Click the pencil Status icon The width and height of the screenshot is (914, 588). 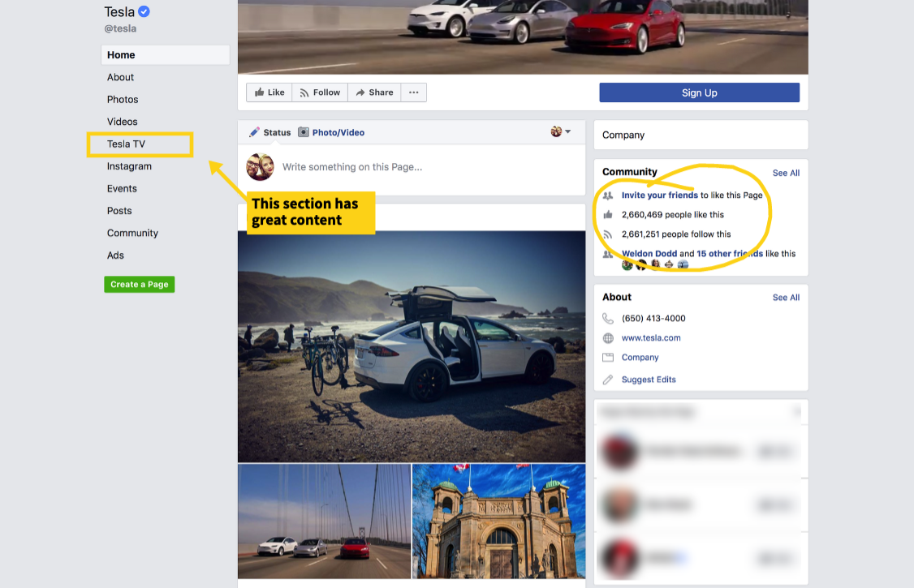pos(254,132)
